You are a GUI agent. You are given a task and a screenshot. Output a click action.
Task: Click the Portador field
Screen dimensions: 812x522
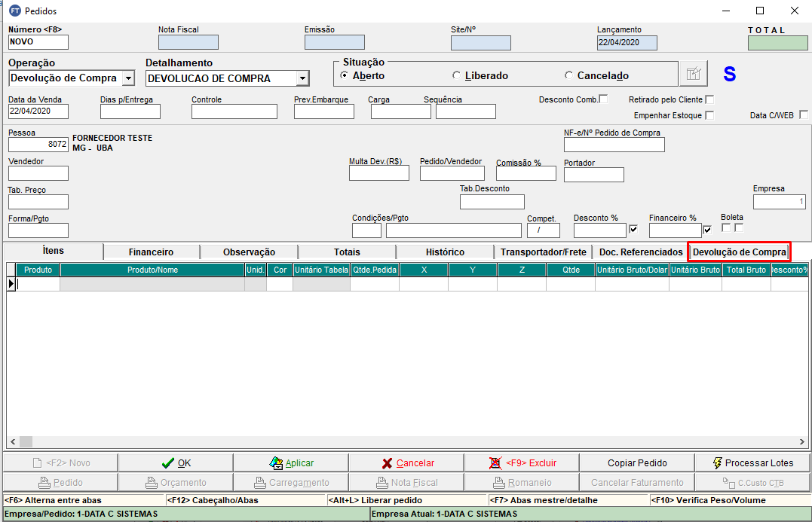[594, 175]
